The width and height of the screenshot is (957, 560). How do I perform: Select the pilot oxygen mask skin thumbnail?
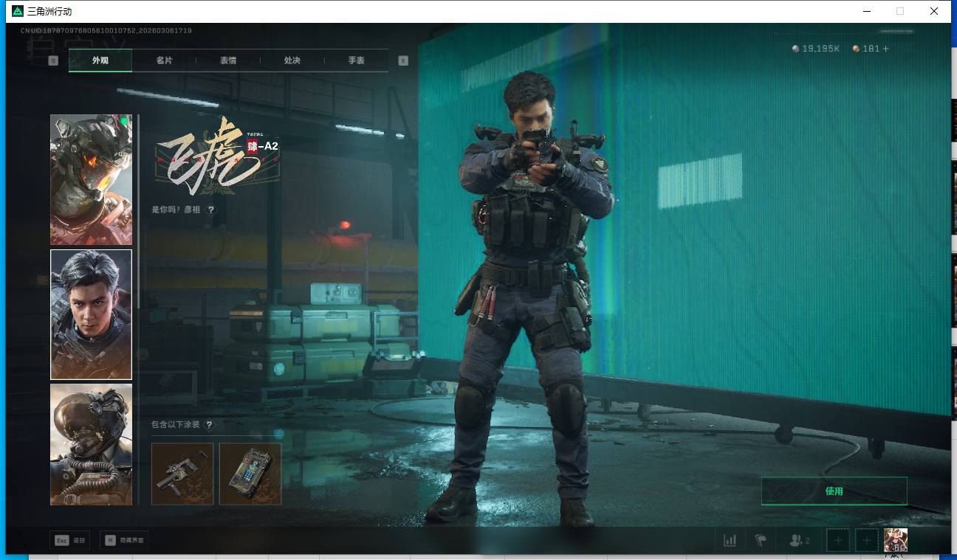click(x=91, y=444)
